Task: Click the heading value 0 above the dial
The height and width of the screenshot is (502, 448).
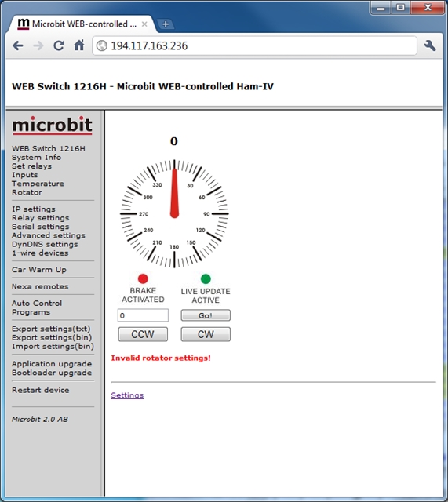Action: coord(174,141)
